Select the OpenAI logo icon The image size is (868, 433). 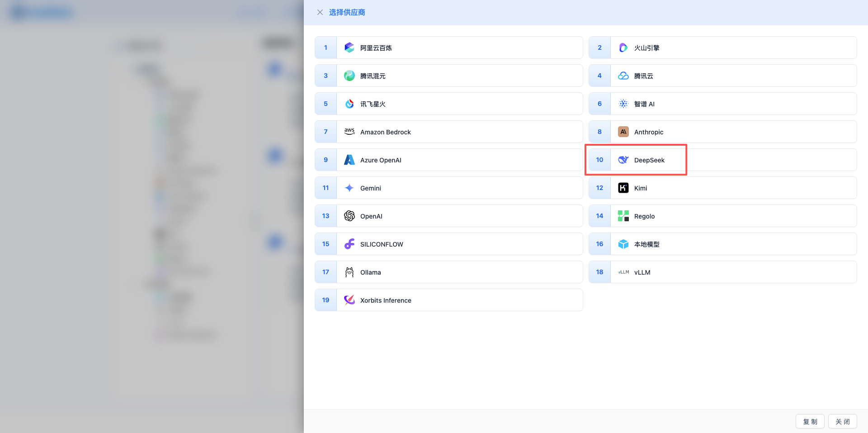[x=349, y=216]
